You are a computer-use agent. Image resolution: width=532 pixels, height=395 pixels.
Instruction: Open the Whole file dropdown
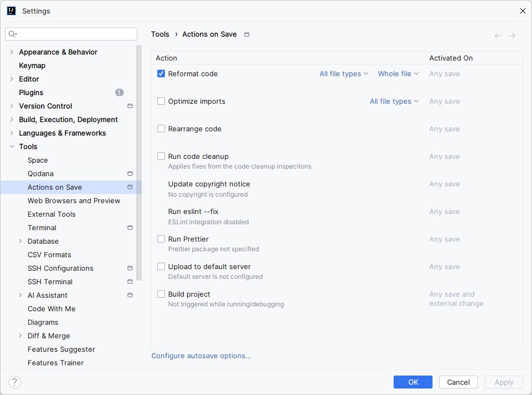pyautogui.click(x=398, y=73)
